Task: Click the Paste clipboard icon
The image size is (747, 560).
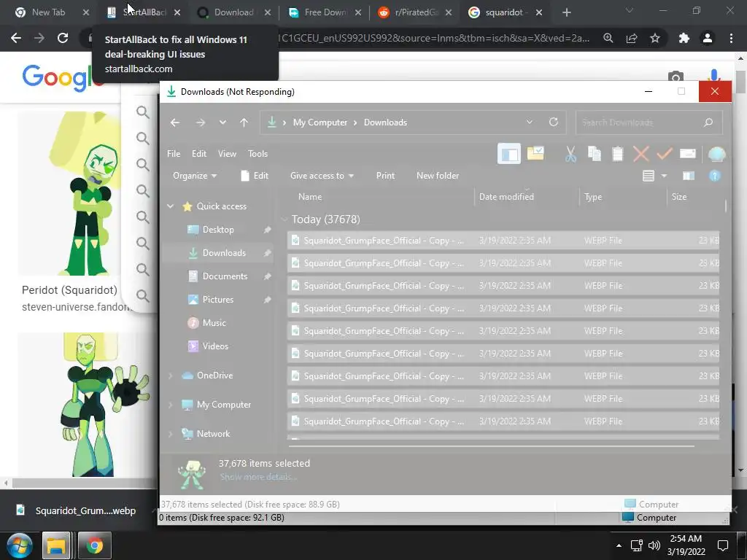Action: (x=617, y=154)
